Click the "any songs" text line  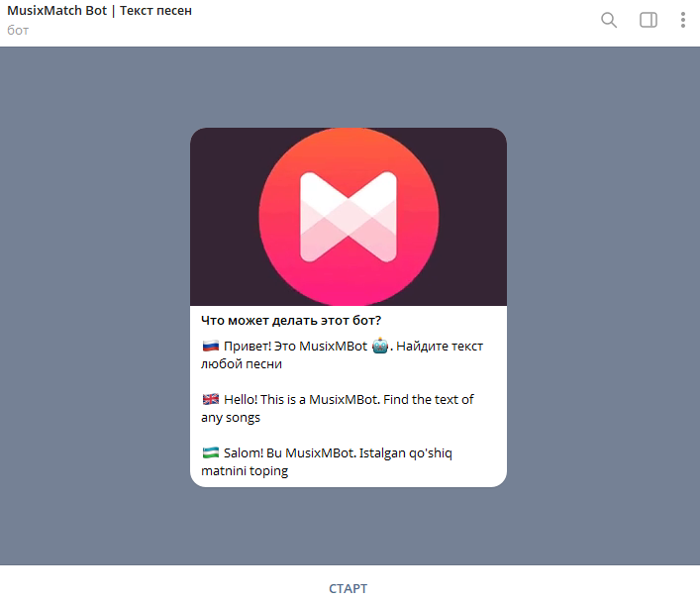click(231, 418)
